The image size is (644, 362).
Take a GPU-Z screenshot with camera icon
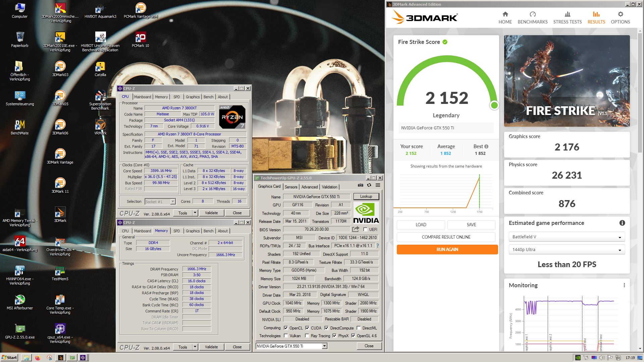[x=360, y=185]
